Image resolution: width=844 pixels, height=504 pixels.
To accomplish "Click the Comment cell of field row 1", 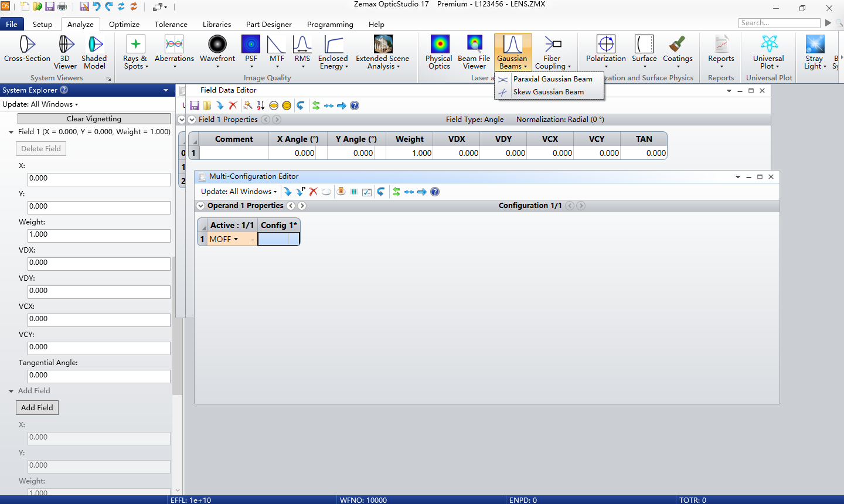I will click(x=234, y=153).
